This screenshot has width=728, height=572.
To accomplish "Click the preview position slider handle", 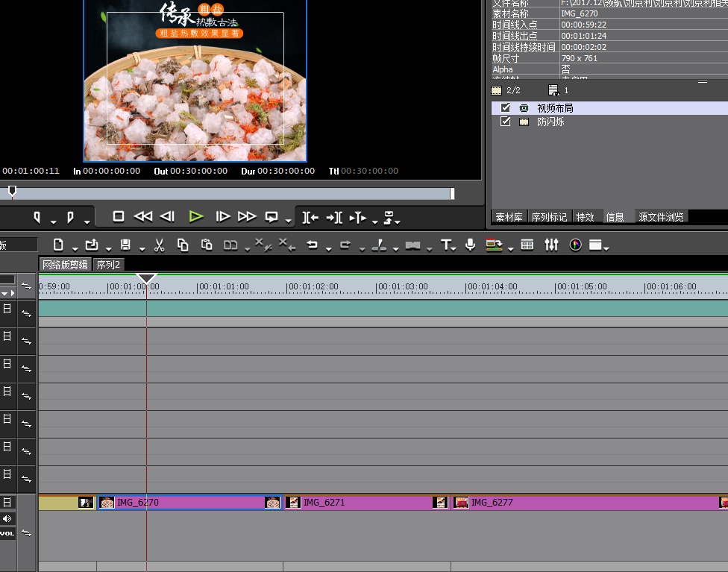I will tap(13, 191).
